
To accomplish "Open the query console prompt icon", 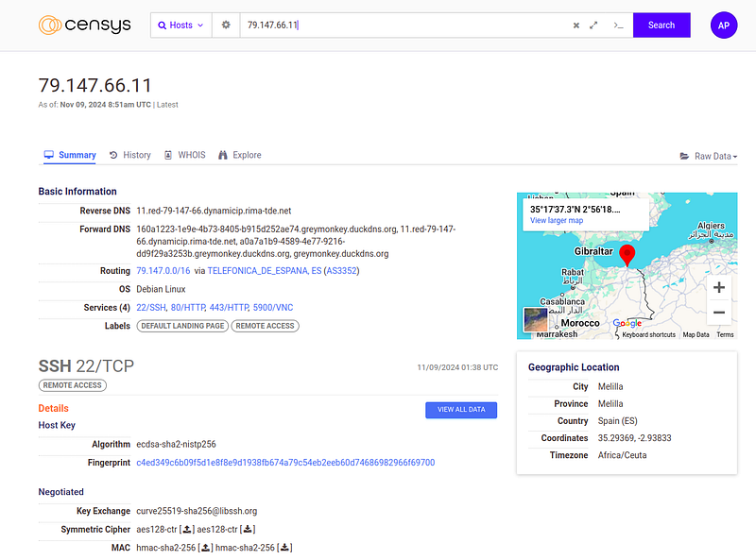I will pos(619,25).
